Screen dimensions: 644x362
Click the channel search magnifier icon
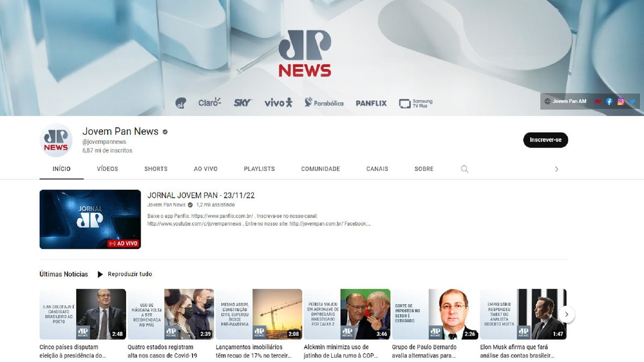pos(465,169)
